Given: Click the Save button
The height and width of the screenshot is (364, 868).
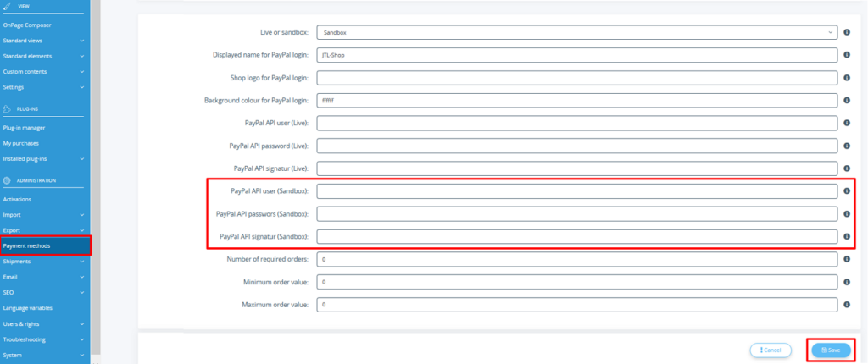Looking at the screenshot, I should (x=831, y=350).
